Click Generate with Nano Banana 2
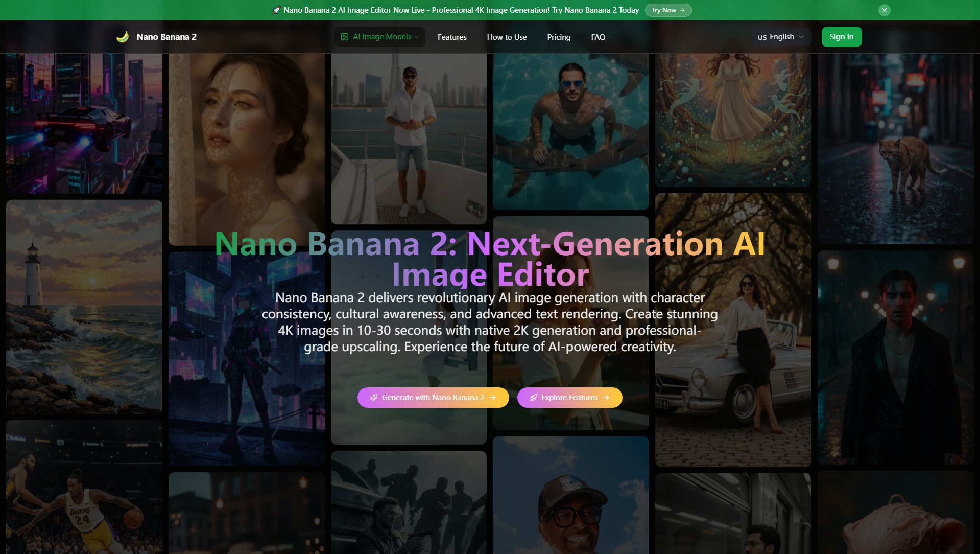This screenshot has height=554, width=980. pos(432,397)
